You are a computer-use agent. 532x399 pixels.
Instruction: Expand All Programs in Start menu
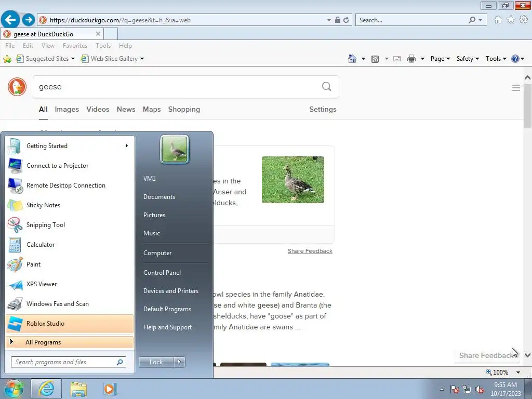point(70,342)
